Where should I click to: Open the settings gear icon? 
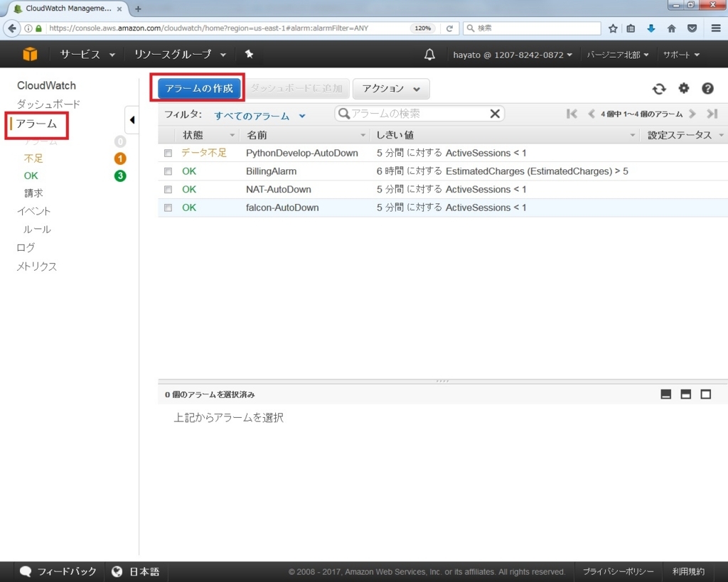pos(683,87)
